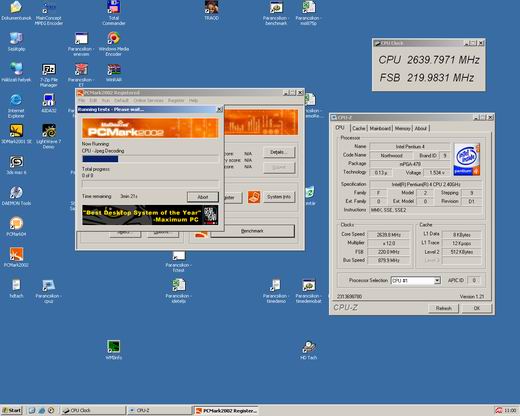This screenshot has width=520, height=416.
Task: Open the Windows Media Encoder icon
Action: click(x=114, y=44)
